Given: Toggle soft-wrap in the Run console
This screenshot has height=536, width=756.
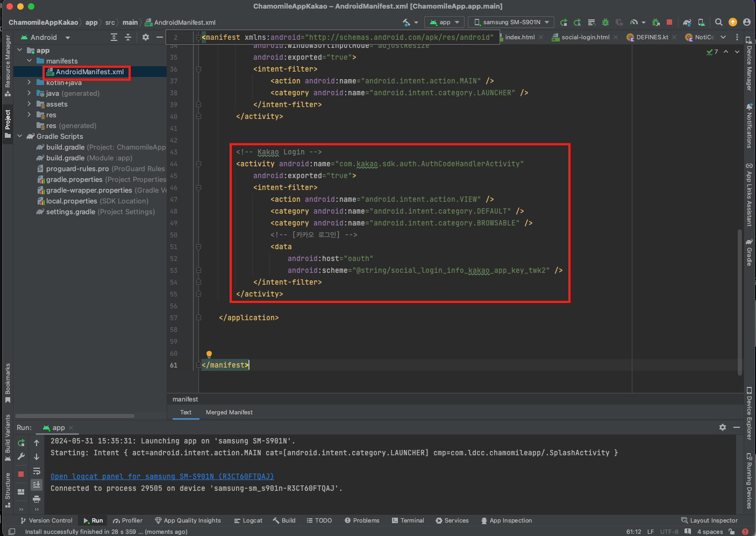Looking at the screenshot, I should click(37, 471).
